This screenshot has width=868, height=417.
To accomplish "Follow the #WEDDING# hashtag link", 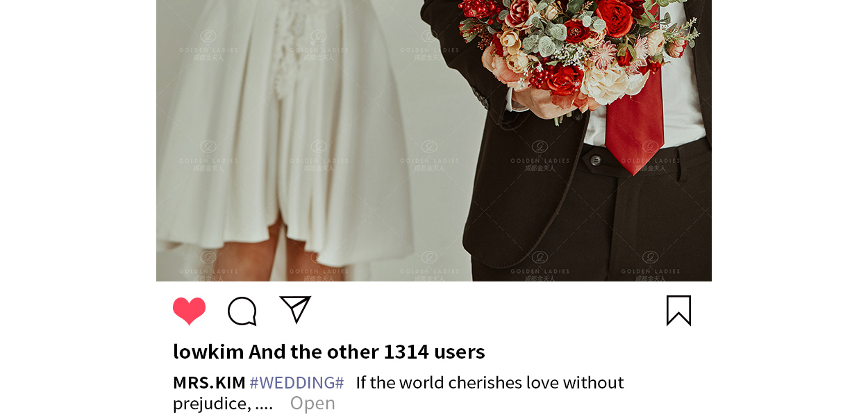I will pyautogui.click(x=297, y=383).
